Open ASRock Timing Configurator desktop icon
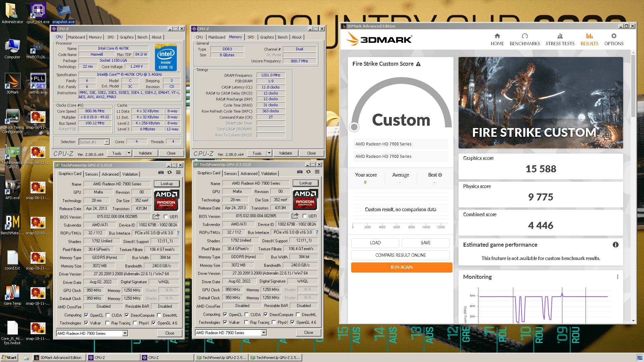 coord(12,121)
